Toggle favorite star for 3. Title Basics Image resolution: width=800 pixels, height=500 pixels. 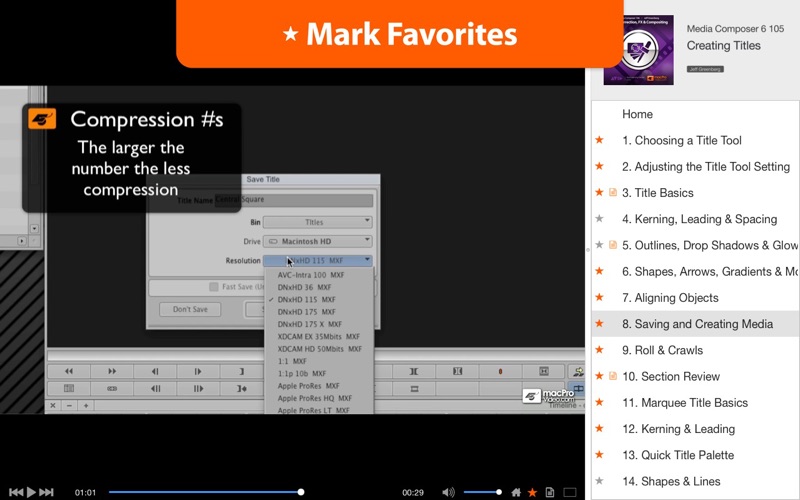(x=599, y=192)
